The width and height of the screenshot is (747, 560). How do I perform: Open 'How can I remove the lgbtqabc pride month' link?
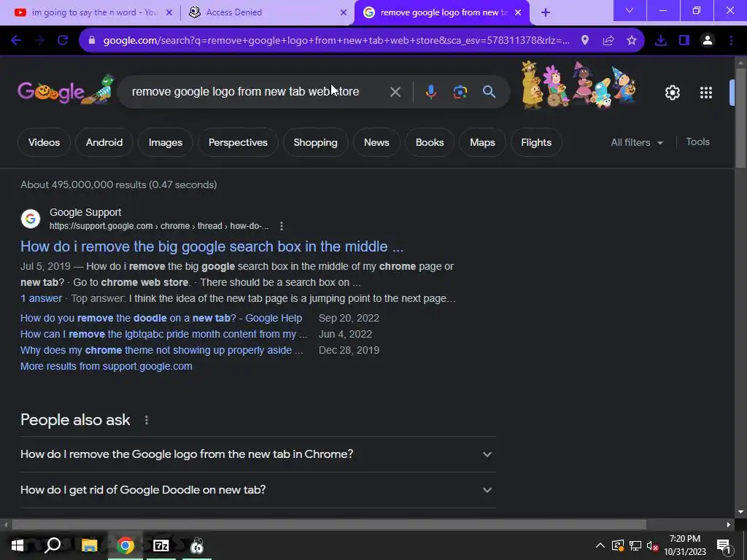(x=164, y=334)
